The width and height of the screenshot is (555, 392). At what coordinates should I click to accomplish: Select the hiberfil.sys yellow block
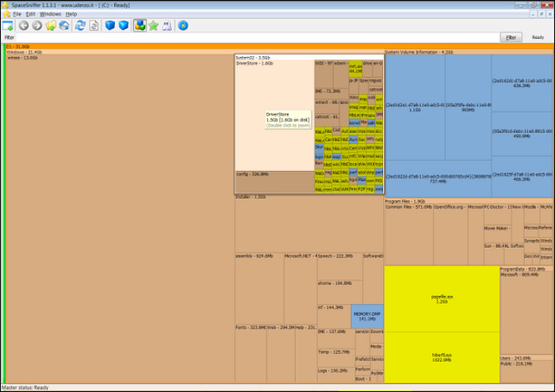[x=442, y=357]
